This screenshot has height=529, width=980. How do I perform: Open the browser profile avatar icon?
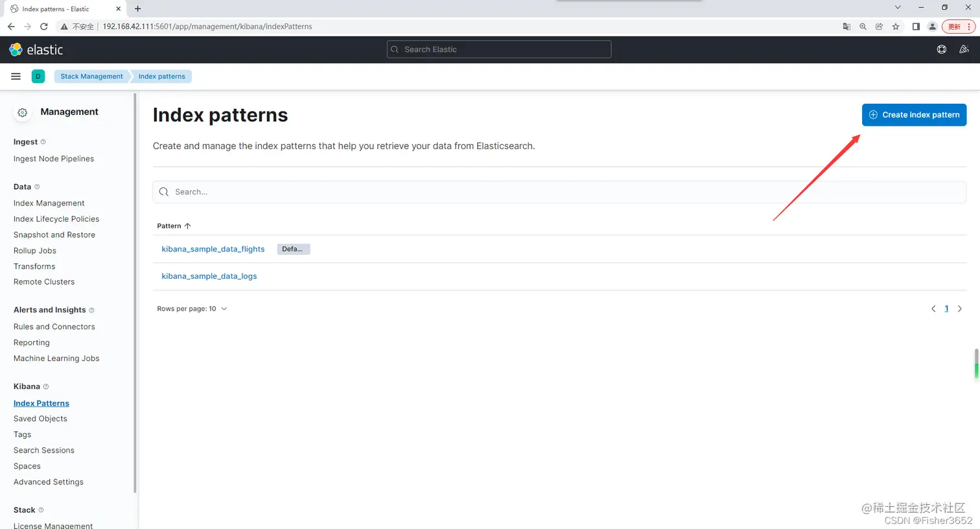click(x=932, y=27)
